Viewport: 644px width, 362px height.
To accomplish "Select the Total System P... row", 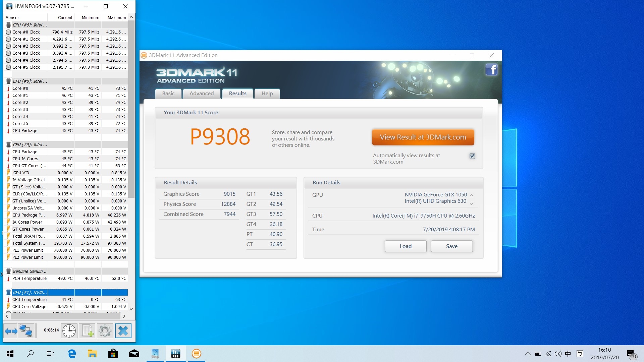I will (x=66, y=243).
